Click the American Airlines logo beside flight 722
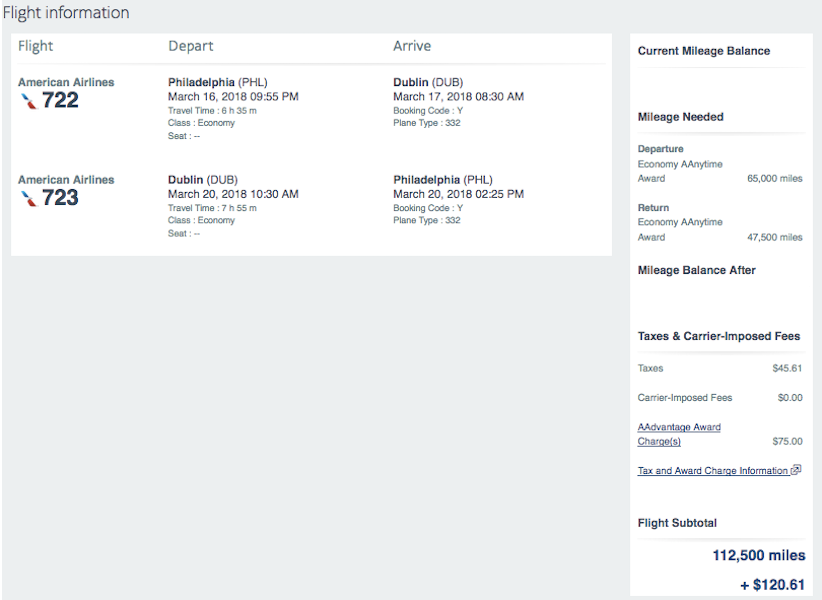This screenshot has height=600, width=822. (x=29, y=100)
